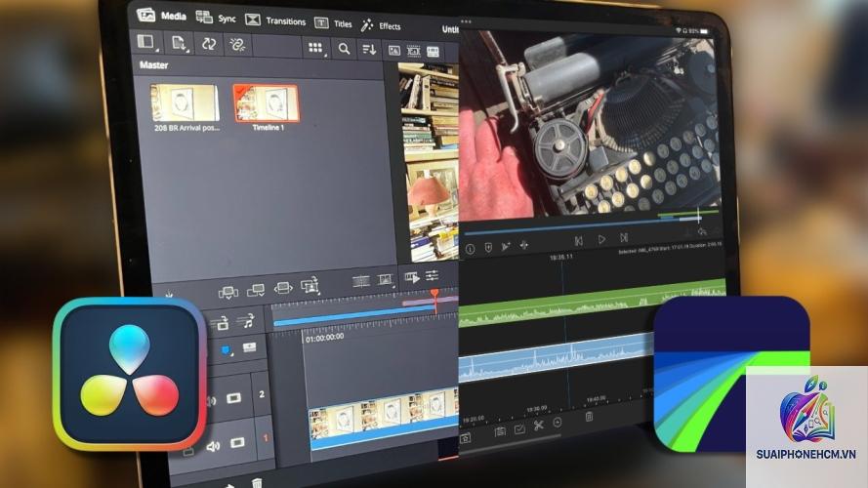The width and height of the screenshot is (868, 488).
Task: Click the three-dot multitasking handle
Action: coord(466,21)
